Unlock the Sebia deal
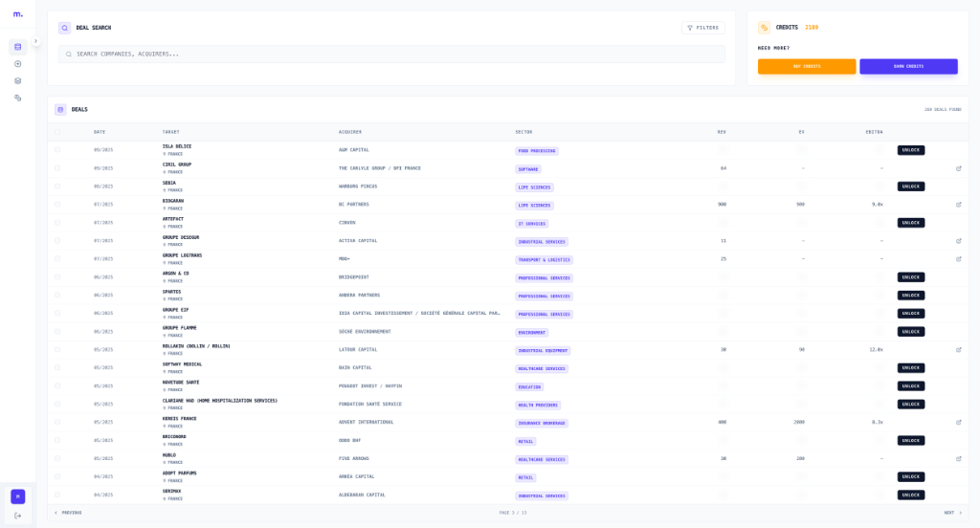This screenshot has height=528, width=980. point(911,187)
